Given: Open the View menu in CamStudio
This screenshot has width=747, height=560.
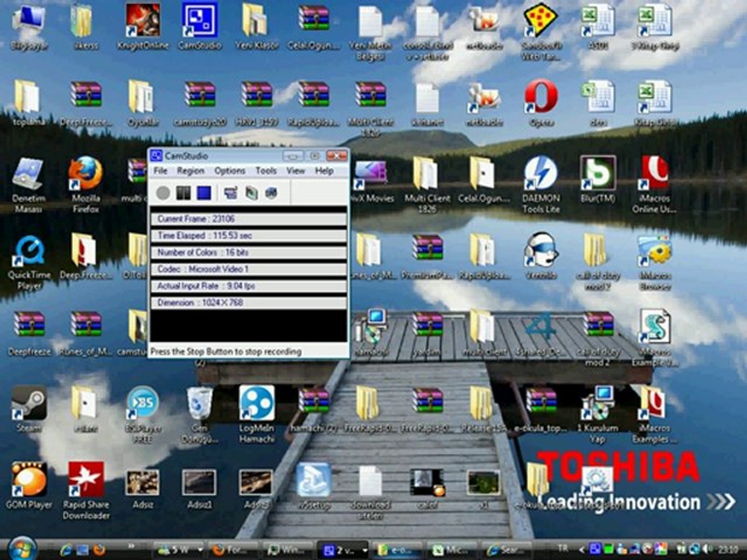Looking at the screenshot, I should click(x=296, y=171).
